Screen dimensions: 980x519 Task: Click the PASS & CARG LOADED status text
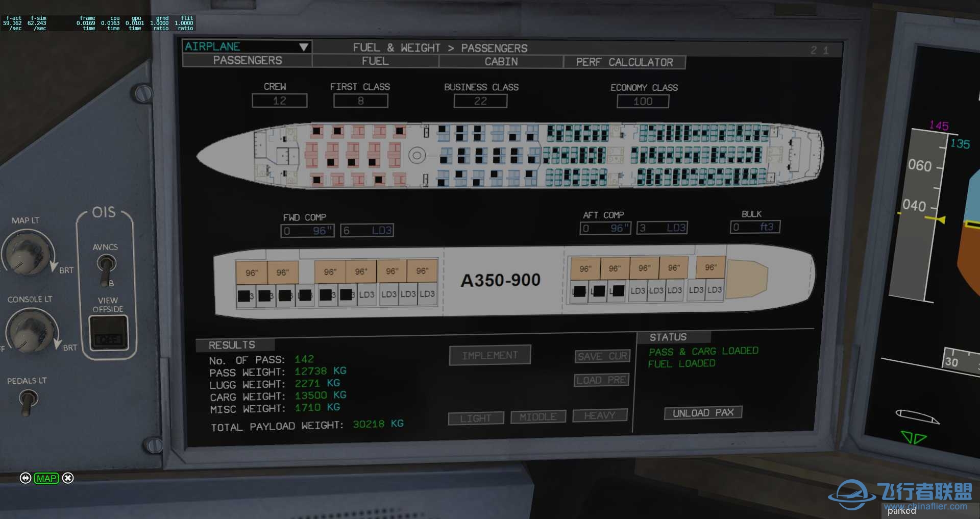tap(703, 351)
